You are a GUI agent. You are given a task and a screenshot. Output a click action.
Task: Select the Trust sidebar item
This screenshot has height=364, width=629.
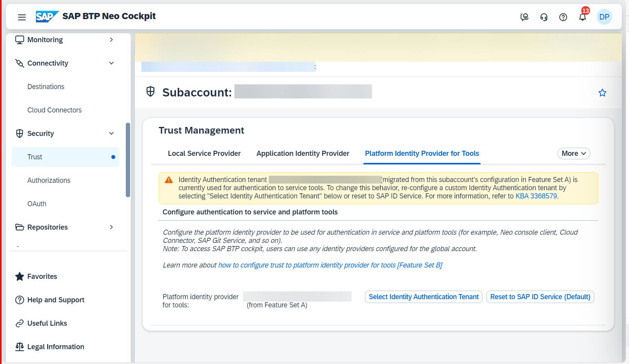(x=65, y=157)
